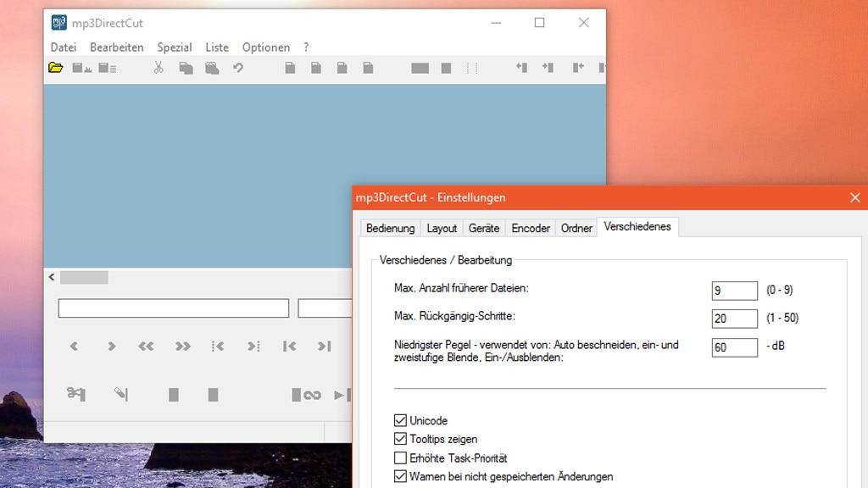The image size is (868, 488).
Task: Open the Bearbeiten menu
Action: coord(117,47)
